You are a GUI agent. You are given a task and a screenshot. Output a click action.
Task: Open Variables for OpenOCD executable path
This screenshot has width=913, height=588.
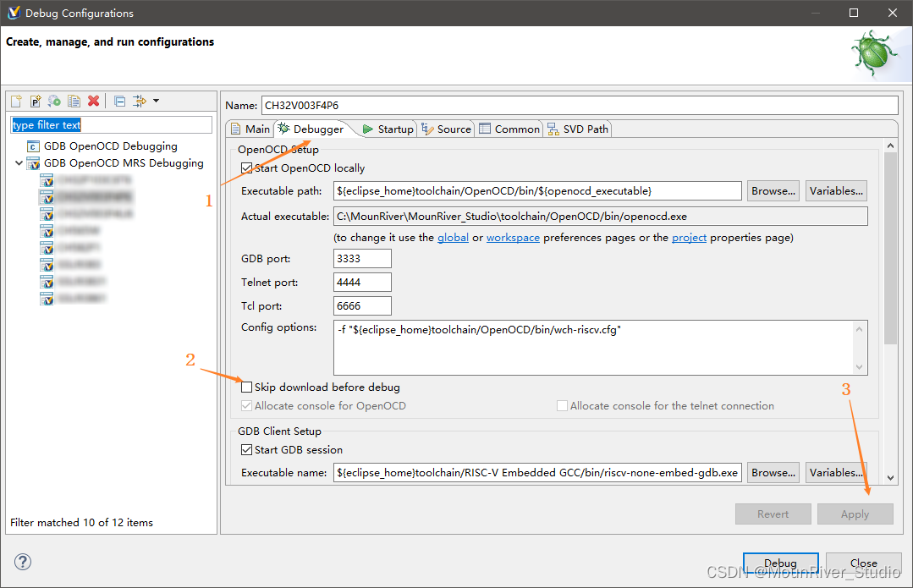[x=836, y=191]
